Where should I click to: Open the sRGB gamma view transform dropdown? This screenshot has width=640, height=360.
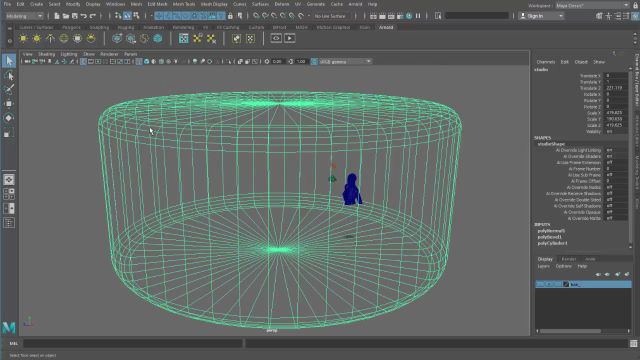[344, 62]
